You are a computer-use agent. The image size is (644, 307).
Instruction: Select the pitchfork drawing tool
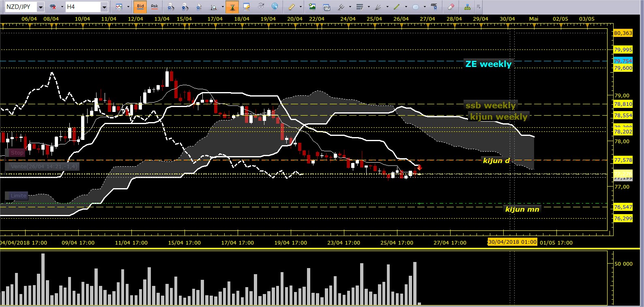[341, 7]
